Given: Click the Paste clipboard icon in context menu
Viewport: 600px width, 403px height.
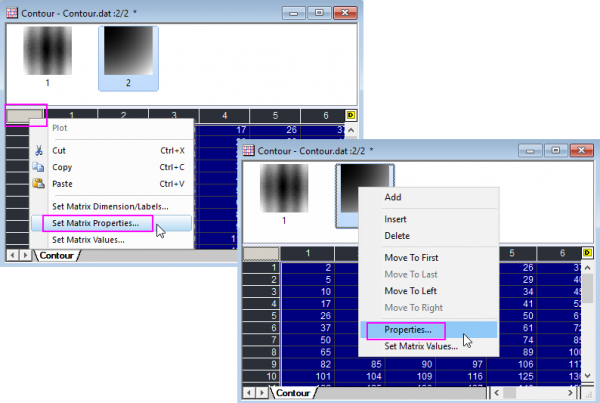Looking at the screenshot, I should click(x=38, y=184).
